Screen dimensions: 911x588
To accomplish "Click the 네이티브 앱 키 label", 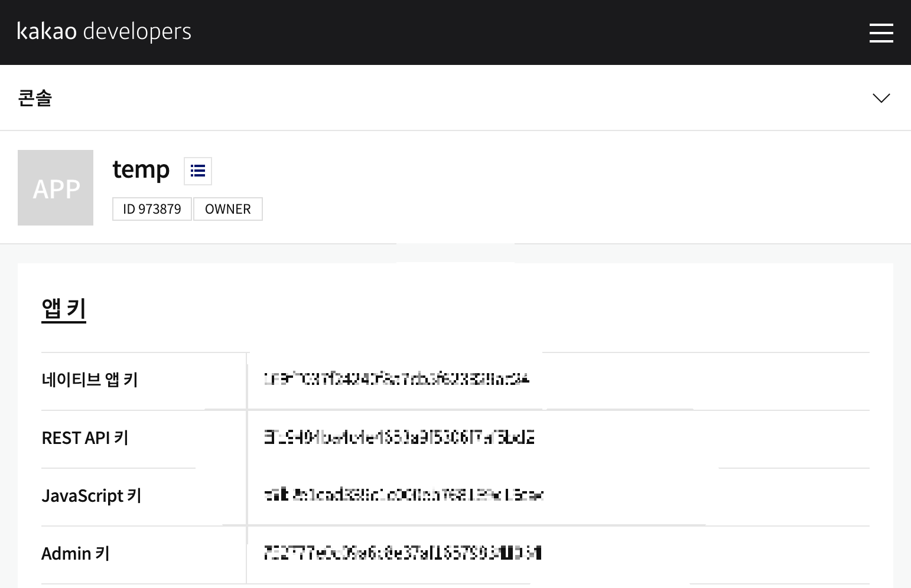I will [90, 380].
